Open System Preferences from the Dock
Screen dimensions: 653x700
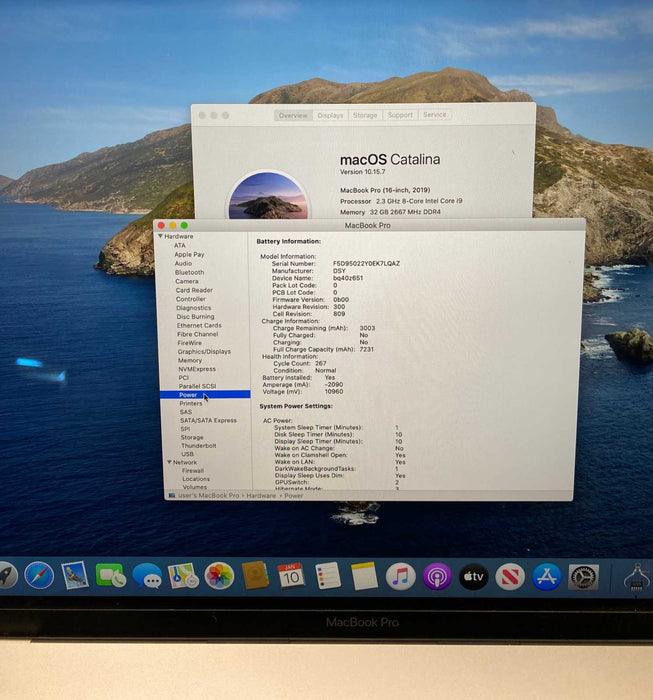coord(583,577)
